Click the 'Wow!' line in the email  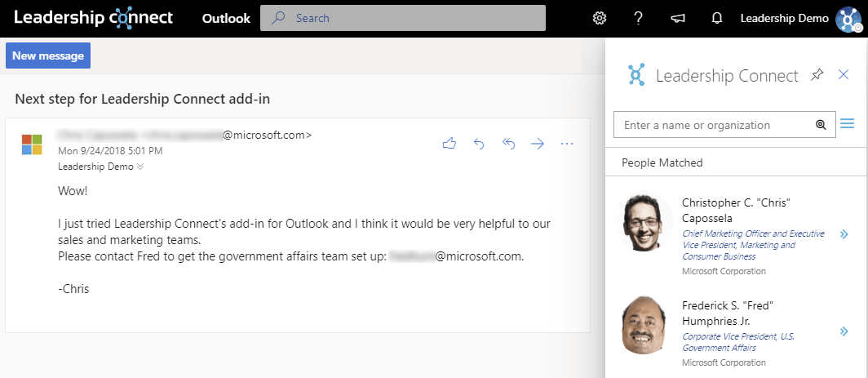pyautogui.click(x=73, y=191)
